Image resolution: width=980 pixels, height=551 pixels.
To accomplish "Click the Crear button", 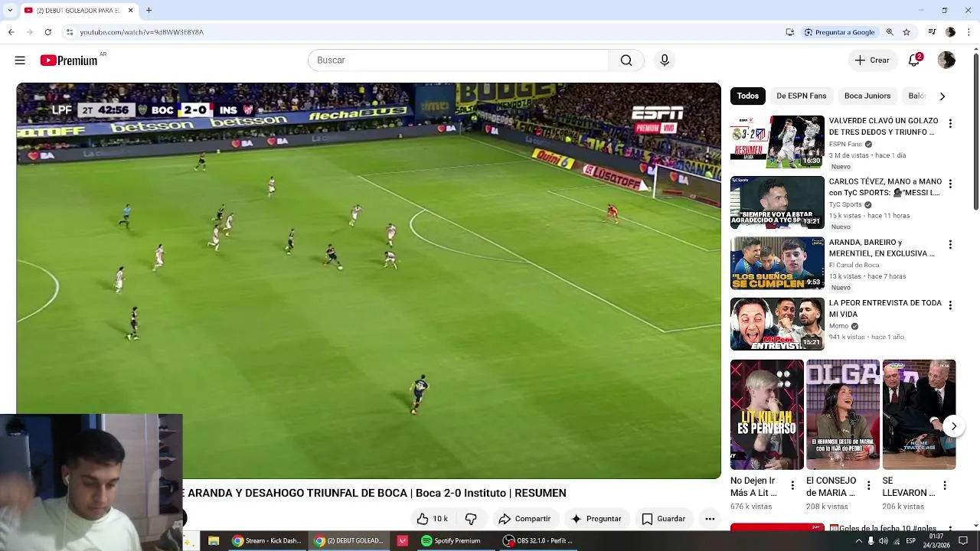I will coord(872,60).
